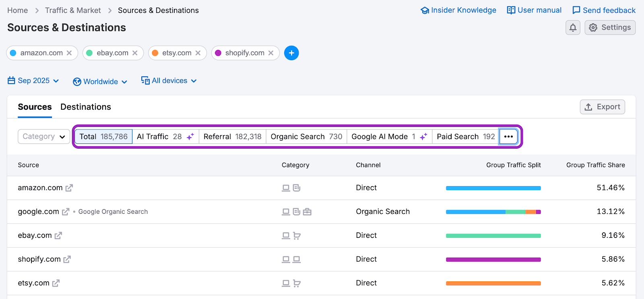Click the ebay.com green traffic split bar

pos(493,236)
